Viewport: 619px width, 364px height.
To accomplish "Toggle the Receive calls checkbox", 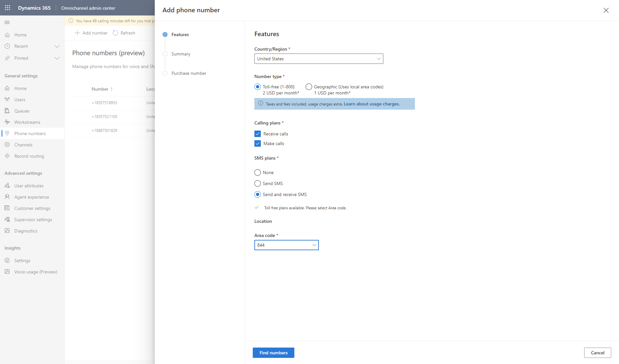I will (x=258, y=133).
